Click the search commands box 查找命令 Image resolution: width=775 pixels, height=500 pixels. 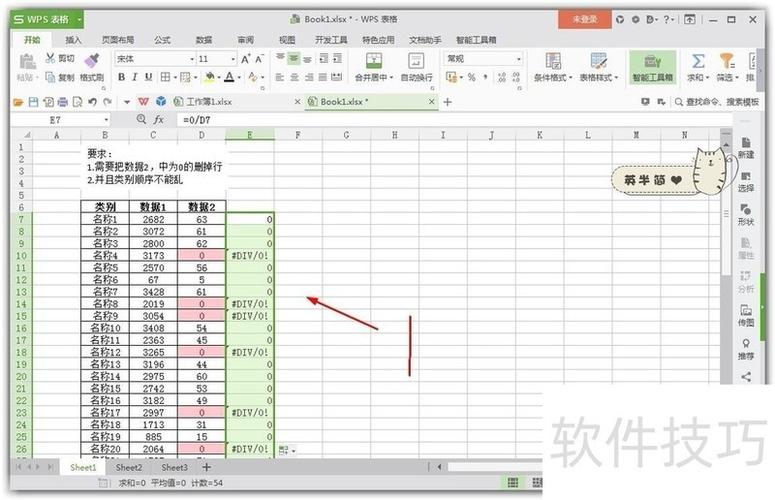coord(717,102)
